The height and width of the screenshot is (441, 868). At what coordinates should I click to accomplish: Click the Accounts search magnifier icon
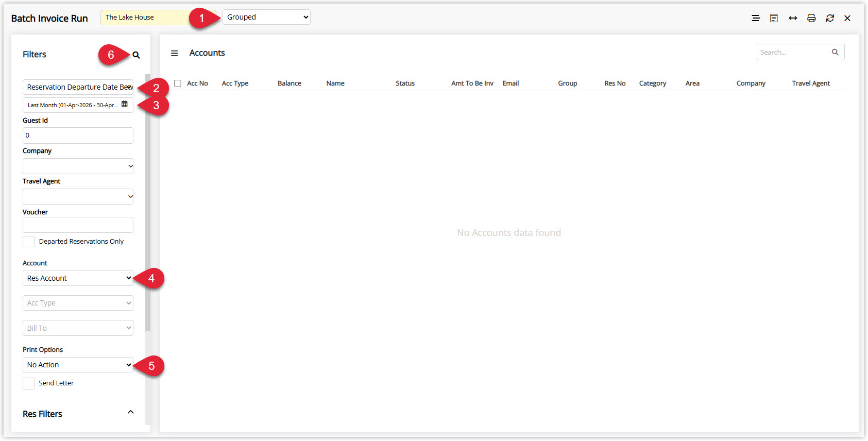pyautogui.click(x=835, y=52)
